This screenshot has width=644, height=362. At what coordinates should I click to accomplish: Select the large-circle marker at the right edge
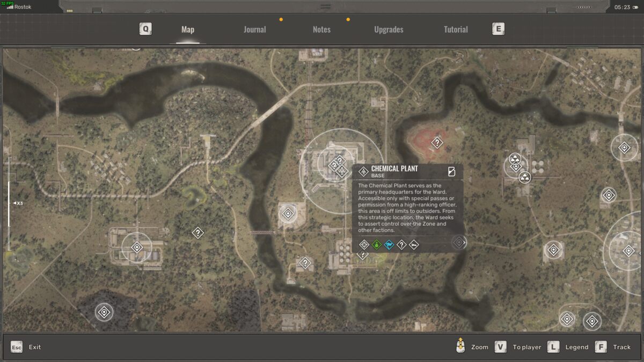[x=628, y=250]
